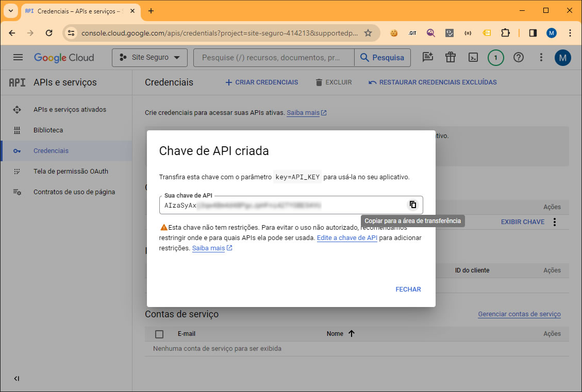Click the ID do cliente column header
This screenshot has height=392, width=582.
tap(472, 270)
